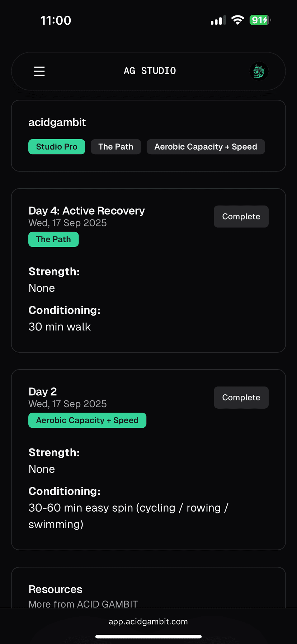297x644 pixels.
Task: Select The Path program chip
Action: [115, 147]
